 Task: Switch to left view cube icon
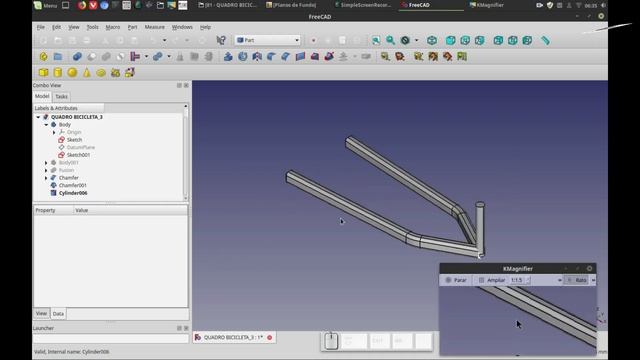pos(527,40)
